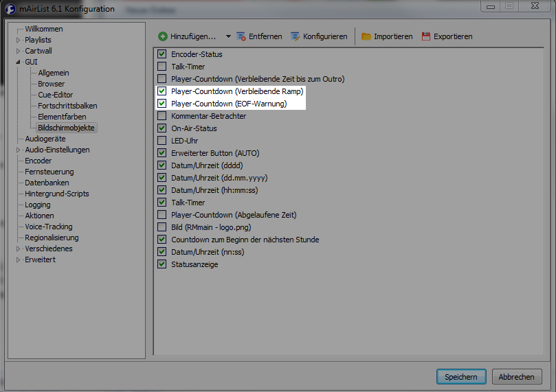Click the Konfigurieren toolbar icon

click(295, 36)
